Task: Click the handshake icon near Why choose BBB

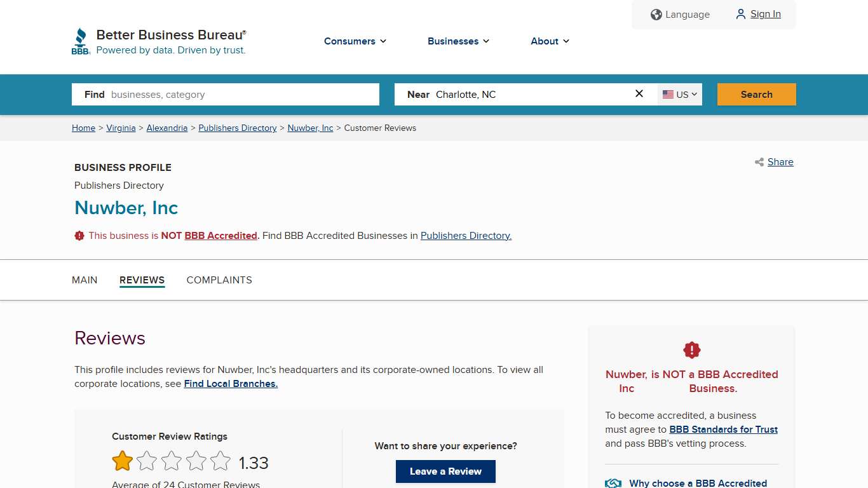Action: pyautogui.click(x=613, y=482)
